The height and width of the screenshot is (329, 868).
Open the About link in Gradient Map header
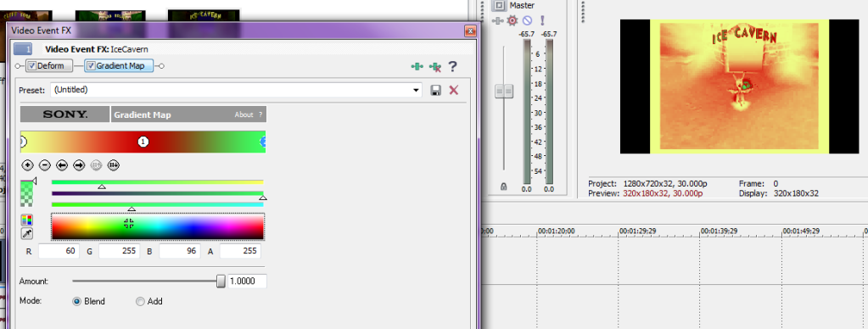pos(244,115)
